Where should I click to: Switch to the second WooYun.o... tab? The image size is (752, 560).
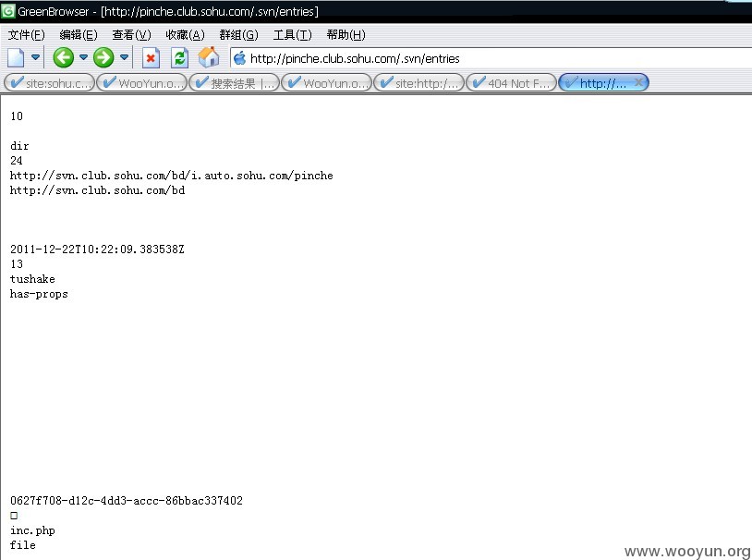pos(327,83)
